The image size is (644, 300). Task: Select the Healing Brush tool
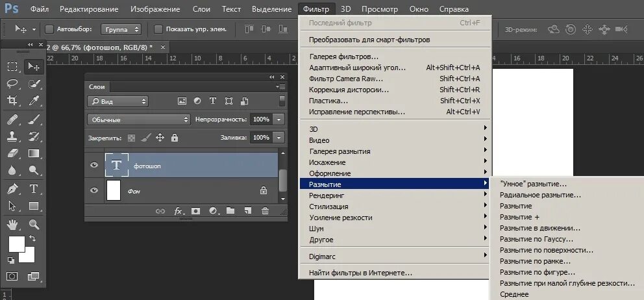coord(13,119)
